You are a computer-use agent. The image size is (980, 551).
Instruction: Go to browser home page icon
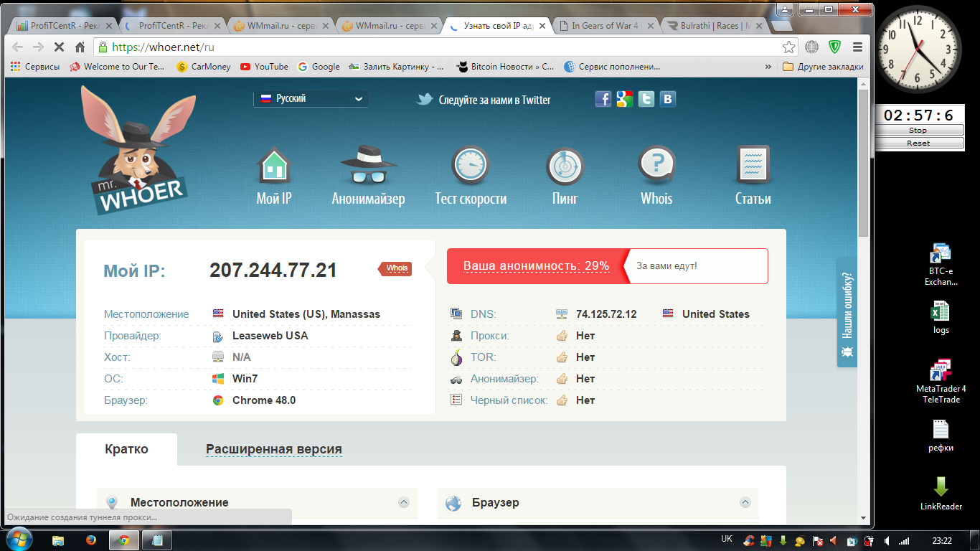[80, 47]
